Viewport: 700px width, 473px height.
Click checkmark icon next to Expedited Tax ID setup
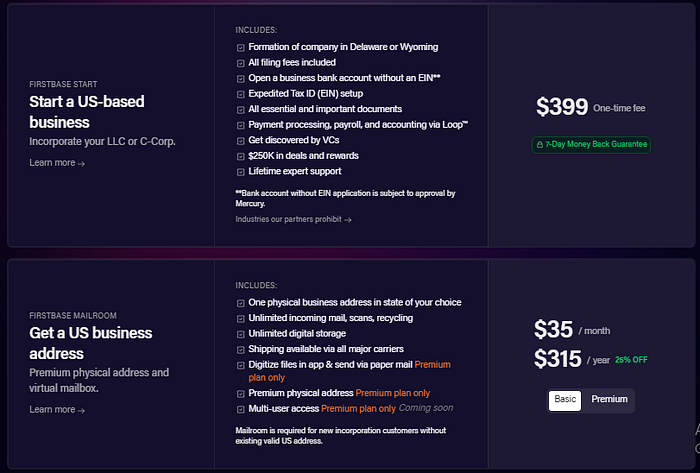tap(241, 94)
